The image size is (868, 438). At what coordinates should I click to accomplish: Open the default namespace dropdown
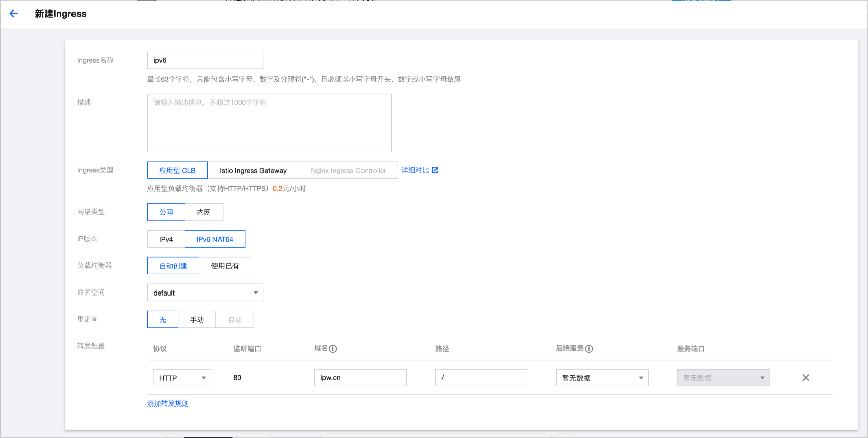coord(205,293)
